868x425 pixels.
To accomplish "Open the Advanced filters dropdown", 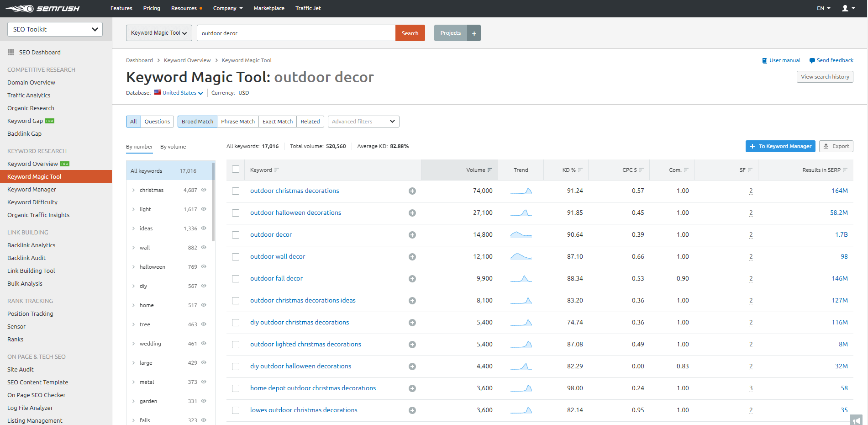I will pyautogui.click(x=363, y=122).
